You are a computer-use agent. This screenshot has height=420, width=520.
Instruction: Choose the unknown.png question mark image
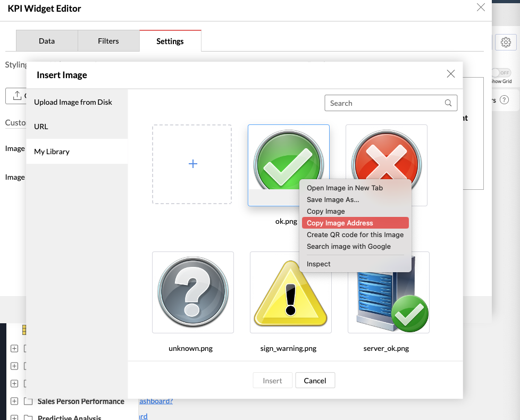point(193,292)
